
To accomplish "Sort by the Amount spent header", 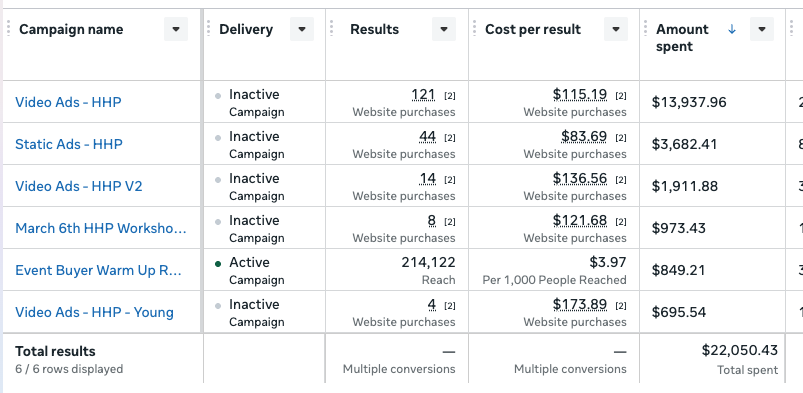I will [682, 37].
